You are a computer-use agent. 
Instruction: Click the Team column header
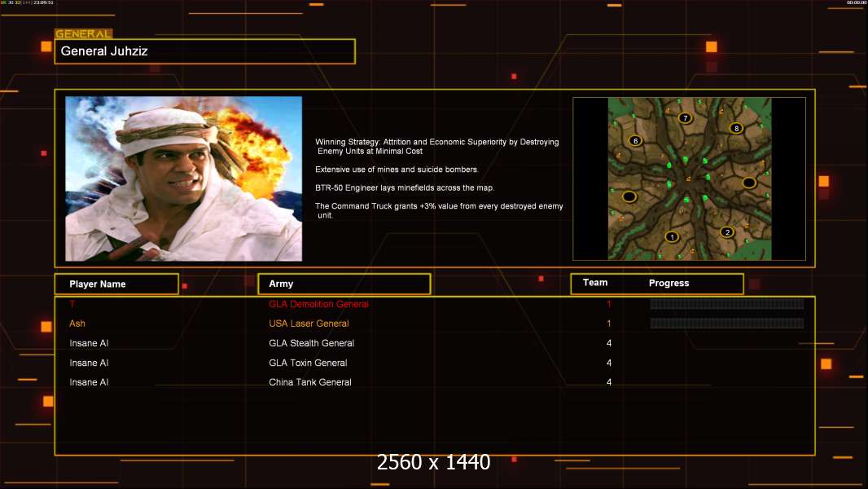tap(595, 283)
